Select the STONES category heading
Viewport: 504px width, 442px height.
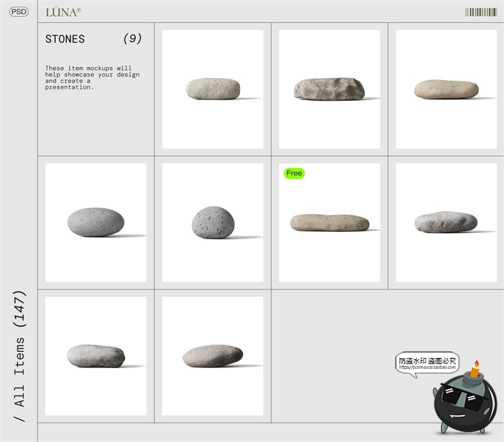pos(65,39)
